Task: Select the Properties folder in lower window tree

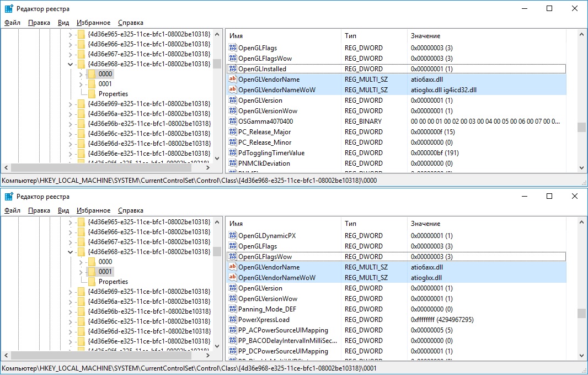Action: tap(113, 282)
